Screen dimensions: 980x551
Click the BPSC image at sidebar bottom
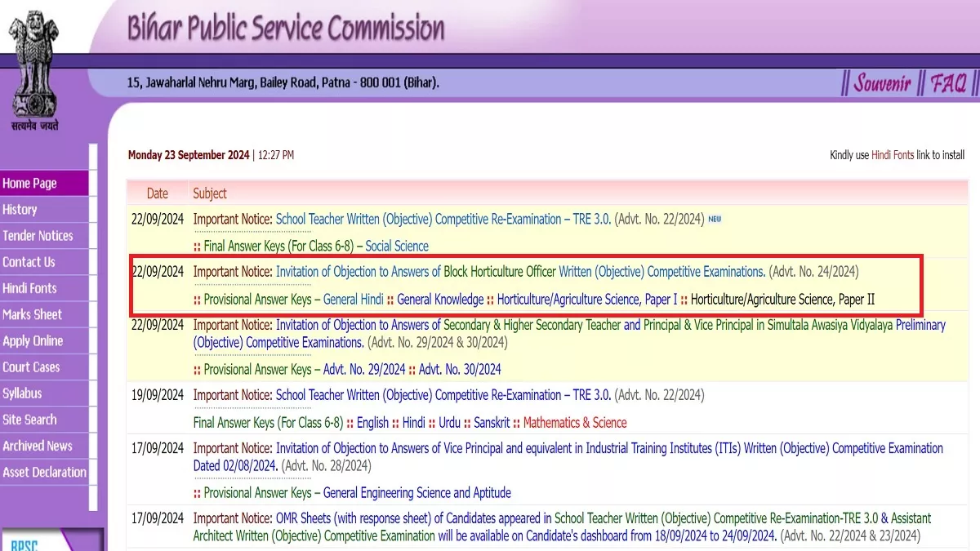pyautogui.click(x=52, y=540)
